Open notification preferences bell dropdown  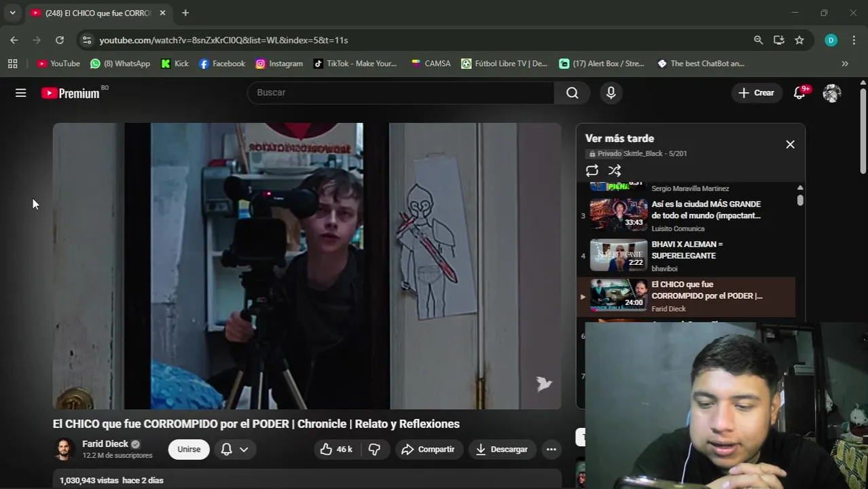pos(235,450)
